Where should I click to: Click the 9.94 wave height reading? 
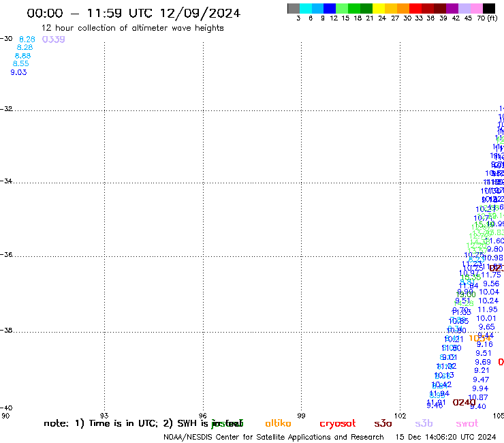480,388
